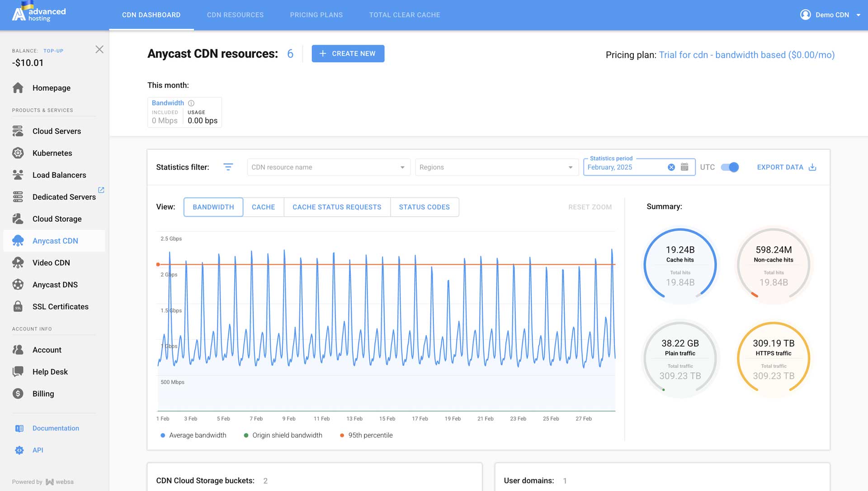Open Total Clear Cache tab
The image size is (868, 491).
(x=405, y=15)
